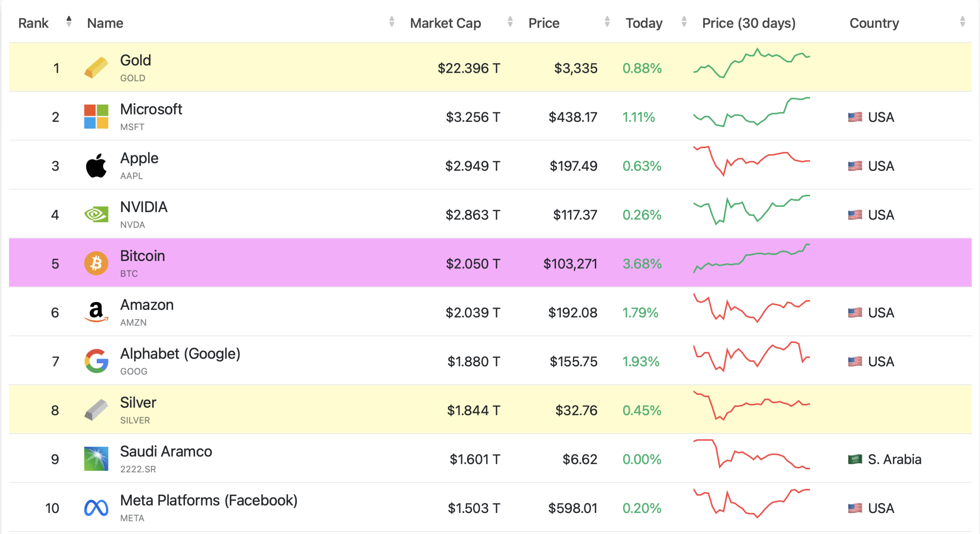Viewport: 980px width, 534px height.
Task: Click the USA flag in Apple row
Action: [855, 166]
